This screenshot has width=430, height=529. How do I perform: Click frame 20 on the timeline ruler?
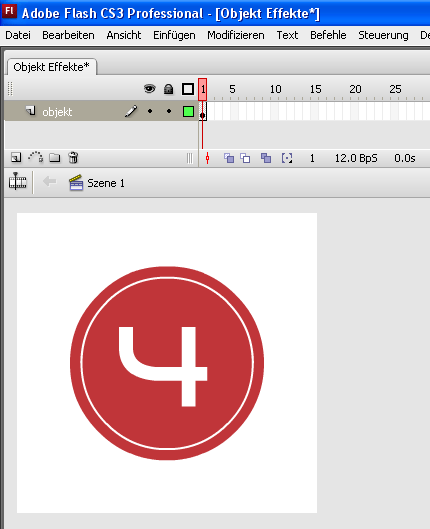pyautogui.click(x=355, y=89)
